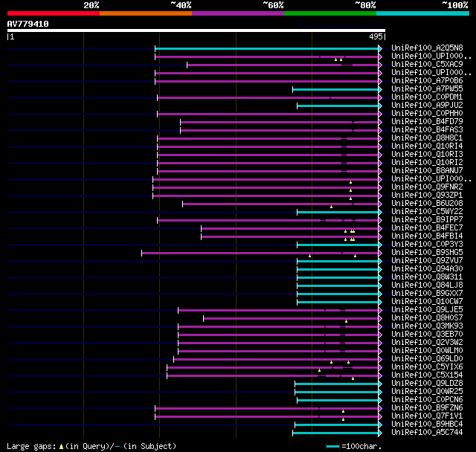Click the cyan alignment bar of UniRef100_C0P3Y3

(x=338, y=245)
